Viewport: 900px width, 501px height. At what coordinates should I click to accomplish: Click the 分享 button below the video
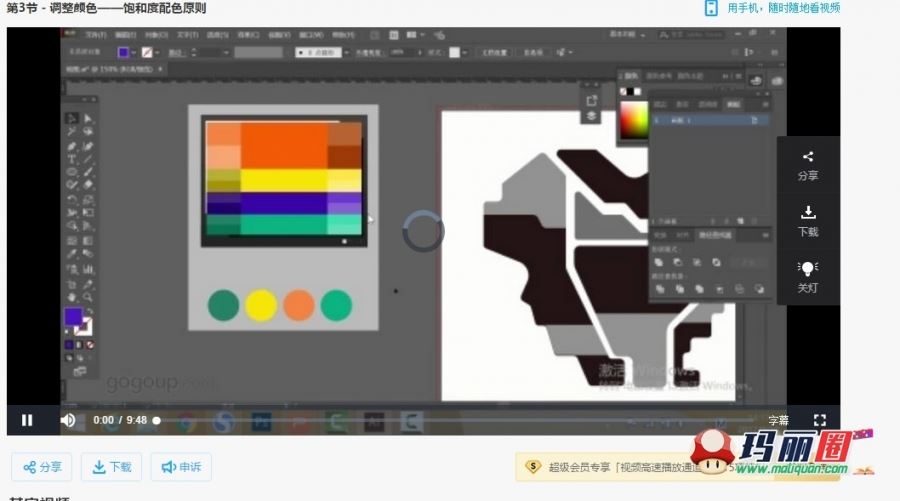pos(42,467)
